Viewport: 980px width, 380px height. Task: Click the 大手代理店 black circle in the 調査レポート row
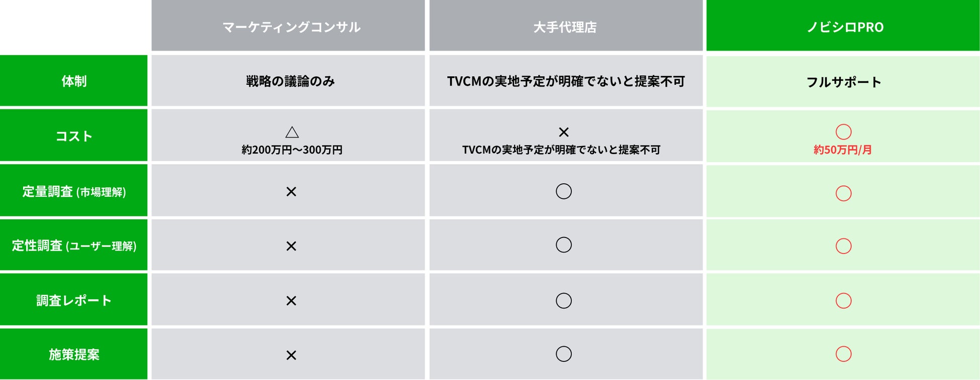click(564, 301)
